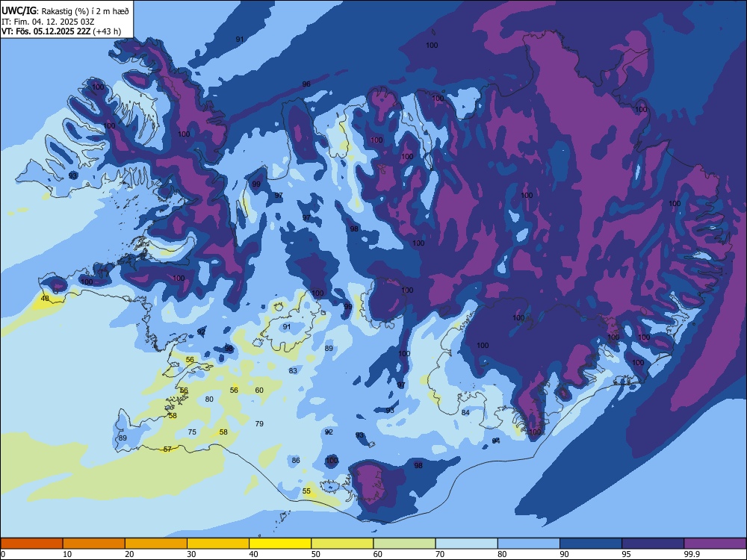Image resolution: width=747 pixels, height=560 pixels.
Task: Click the '90' tick label on the legend scale
Action: pyautogui.click(x=565, y=554)
